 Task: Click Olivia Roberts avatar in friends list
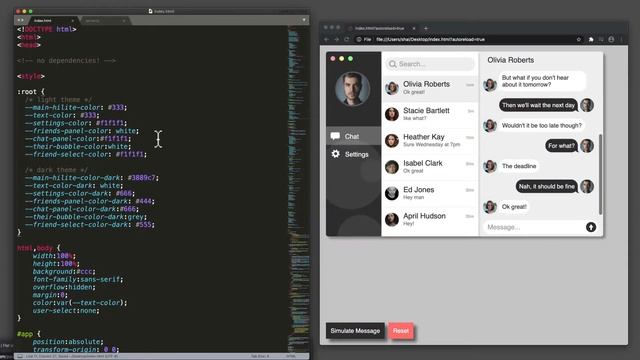pos(392,88)
